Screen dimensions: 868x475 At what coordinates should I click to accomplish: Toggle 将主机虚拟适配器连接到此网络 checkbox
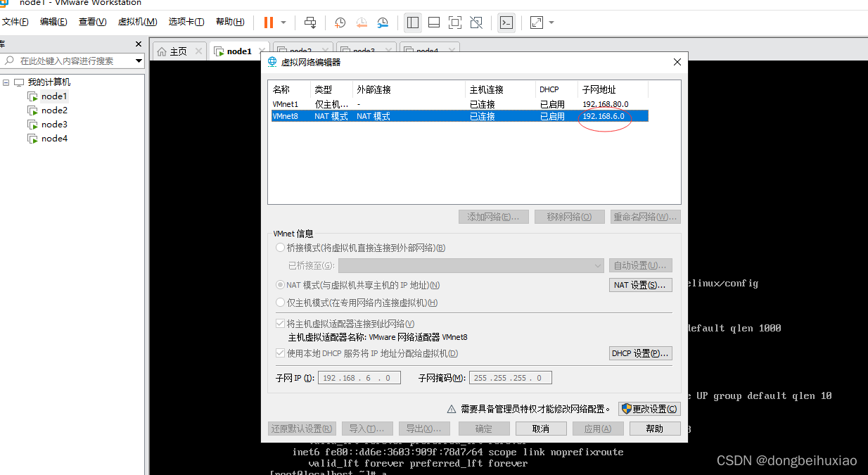click(281, 324)
